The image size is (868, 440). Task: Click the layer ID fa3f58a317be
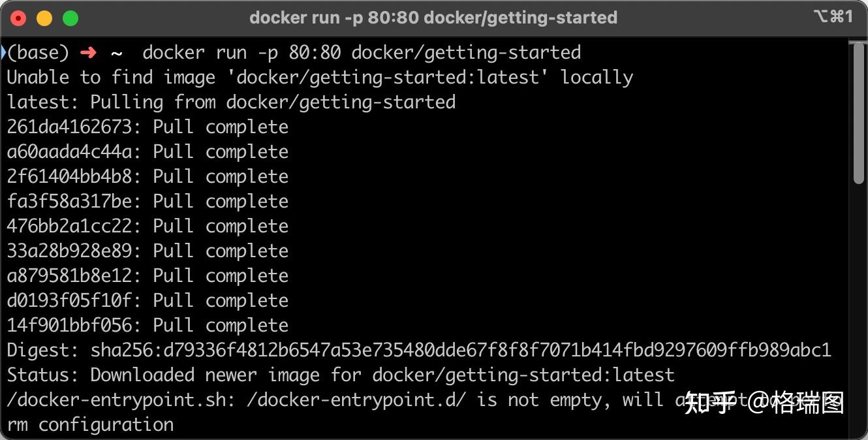(69, 202)
